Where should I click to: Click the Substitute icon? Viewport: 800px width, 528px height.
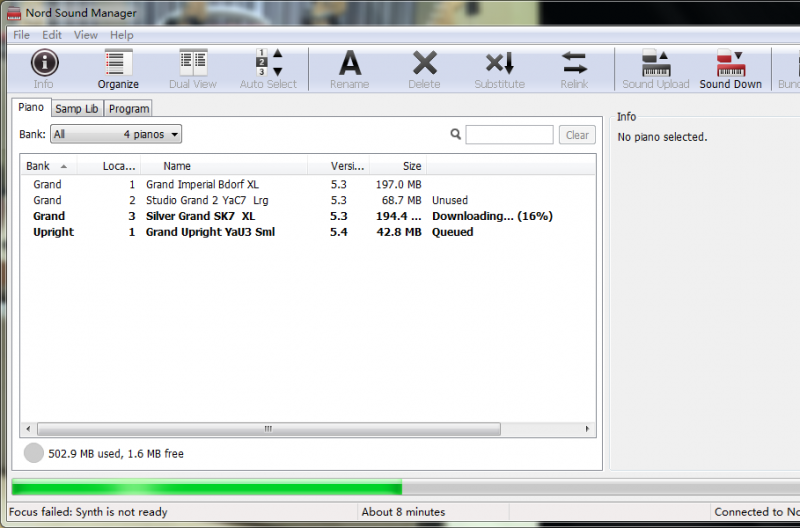[x=499, y=64]
